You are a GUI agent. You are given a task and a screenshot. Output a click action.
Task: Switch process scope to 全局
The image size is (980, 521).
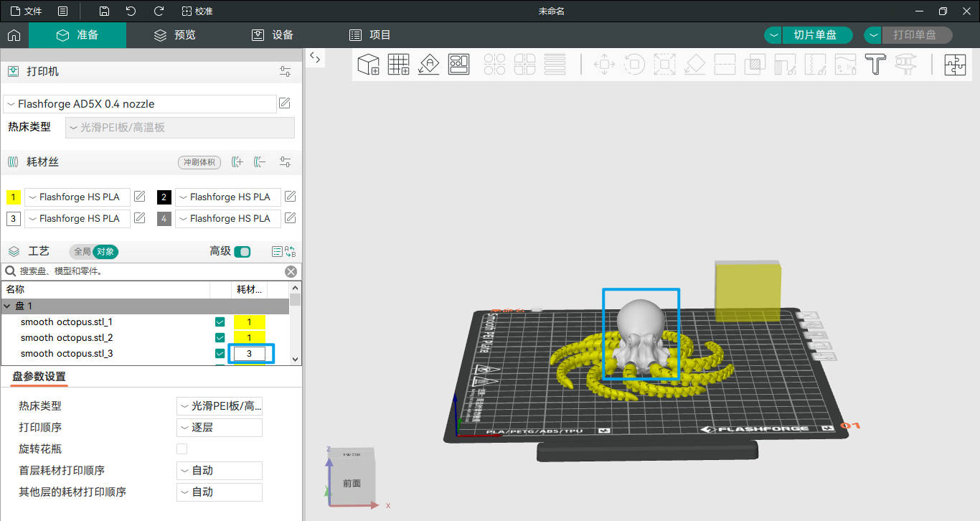(x=82, y=252)
